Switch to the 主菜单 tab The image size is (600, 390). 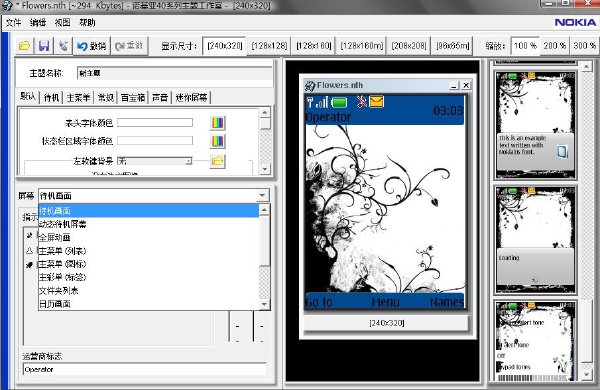pyautogui.click(x=78, y=98)
